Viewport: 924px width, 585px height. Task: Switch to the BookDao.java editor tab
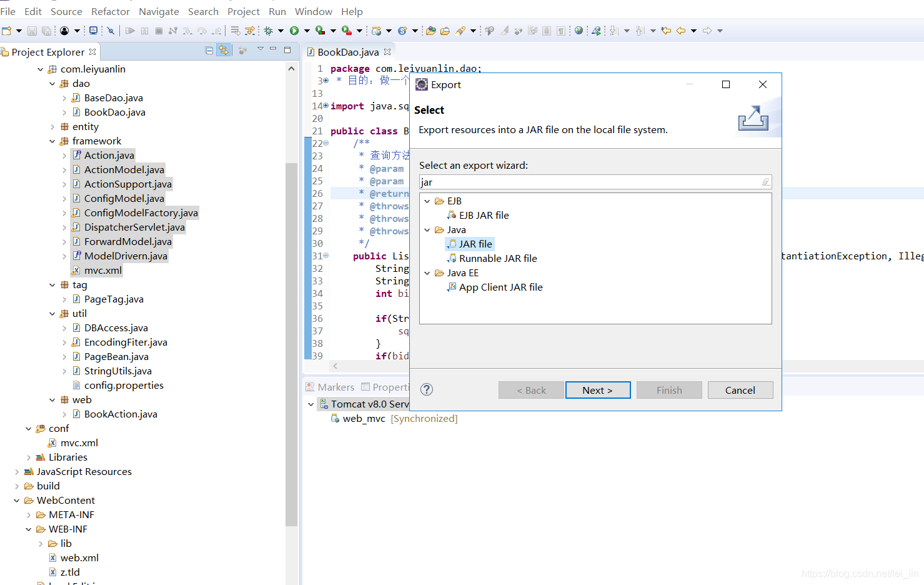point(348,52)
